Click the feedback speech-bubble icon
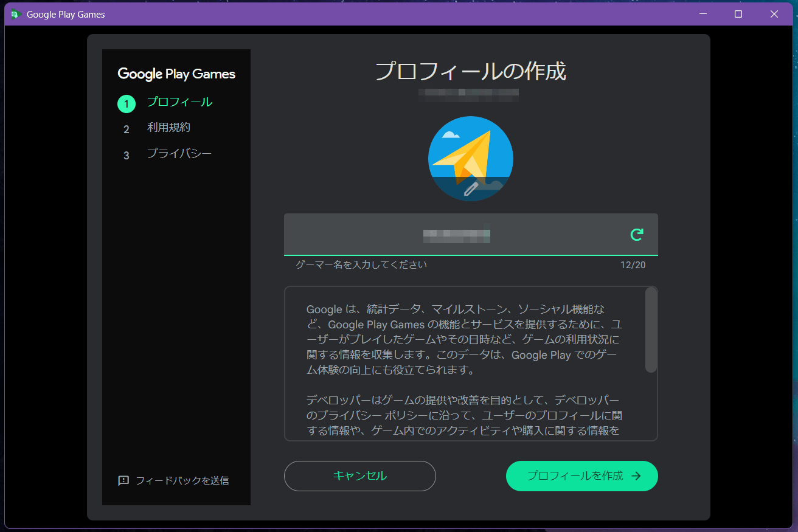Image resolution: width=798 pixels, height=532 pixels. 123,480
